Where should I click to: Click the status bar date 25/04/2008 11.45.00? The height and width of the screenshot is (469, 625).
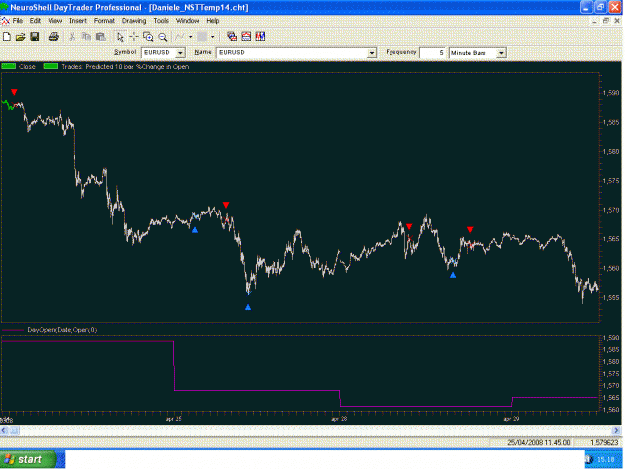(x=539, y=443)
